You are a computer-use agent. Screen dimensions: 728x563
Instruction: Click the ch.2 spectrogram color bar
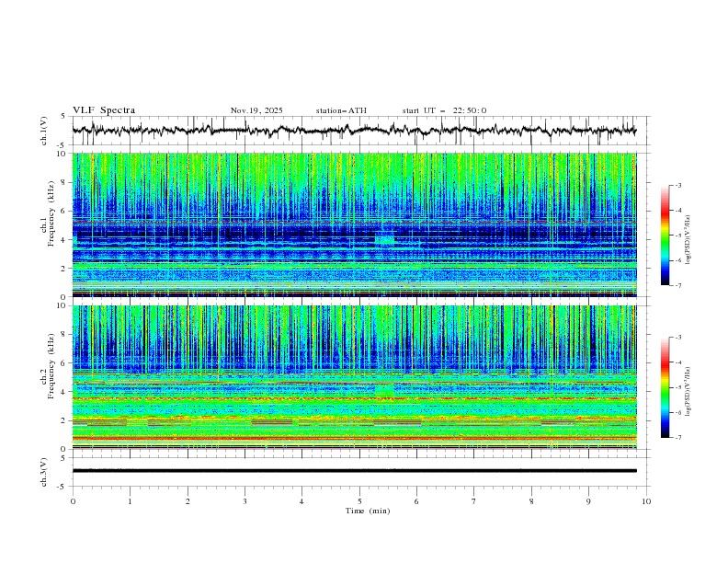(x=665, y=387)
